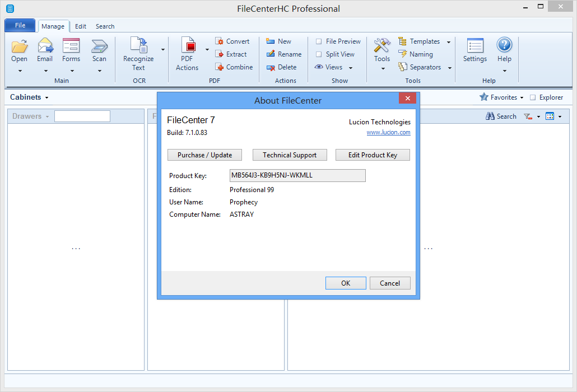Click Cancel in About FileCenter dialog
Viewport: 577px width, 392px height.
coord(390,283)
